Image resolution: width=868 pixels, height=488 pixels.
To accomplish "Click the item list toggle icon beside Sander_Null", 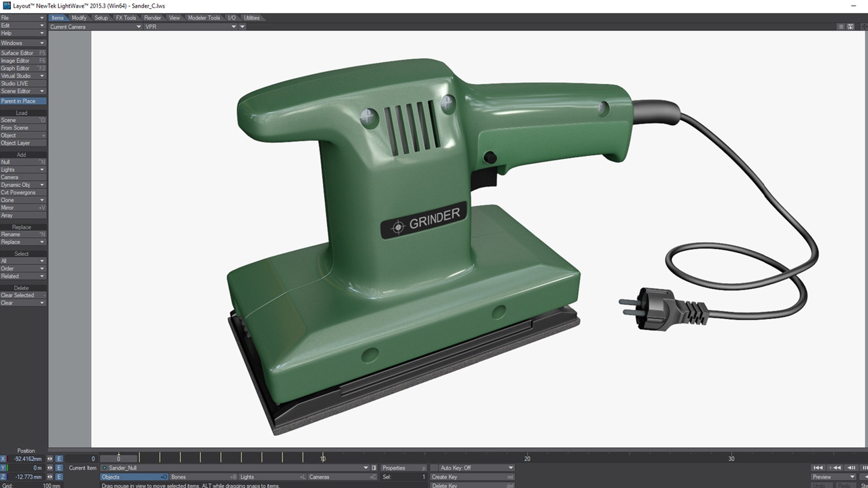I will [x=374, y=468].
